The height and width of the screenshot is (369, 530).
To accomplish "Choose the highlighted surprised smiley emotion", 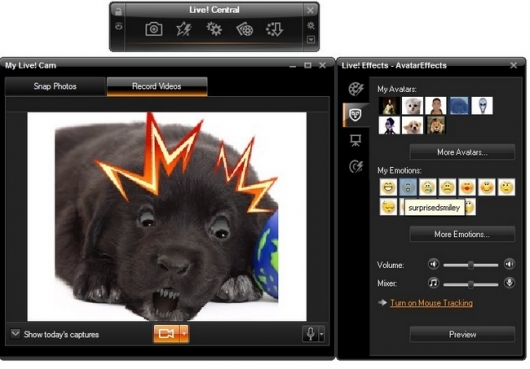I will [408, 187].
